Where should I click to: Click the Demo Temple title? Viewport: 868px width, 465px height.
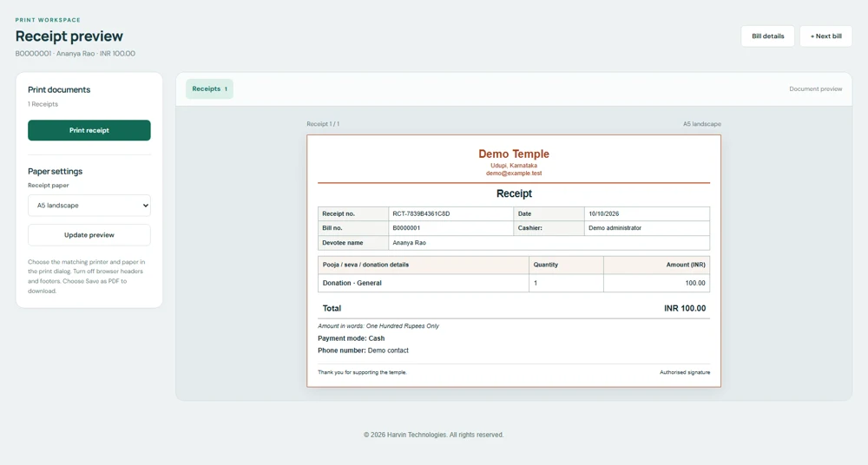click(x=514, y=154)
